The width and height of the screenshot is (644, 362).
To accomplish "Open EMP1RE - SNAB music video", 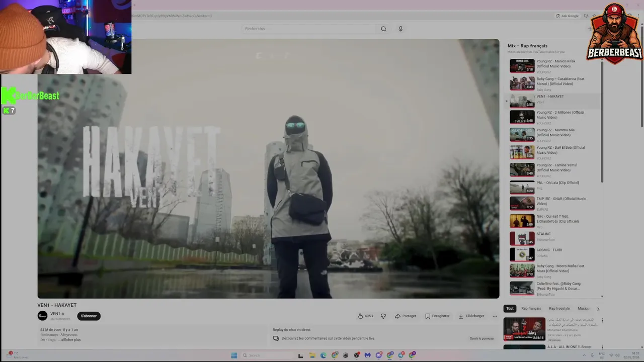I will point(553,203).
